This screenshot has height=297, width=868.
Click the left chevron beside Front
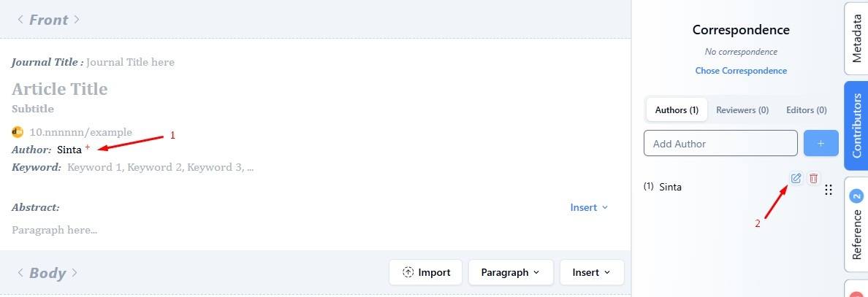(20, 20)
